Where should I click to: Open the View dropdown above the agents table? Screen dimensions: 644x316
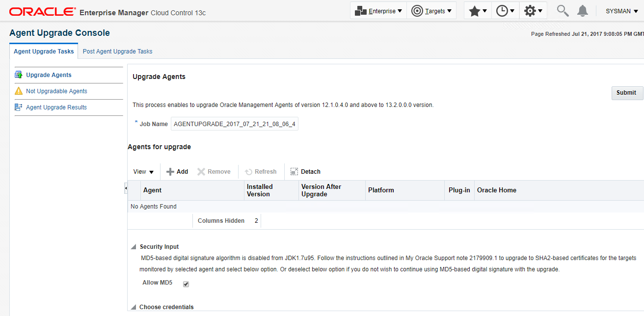click(143, 171)
